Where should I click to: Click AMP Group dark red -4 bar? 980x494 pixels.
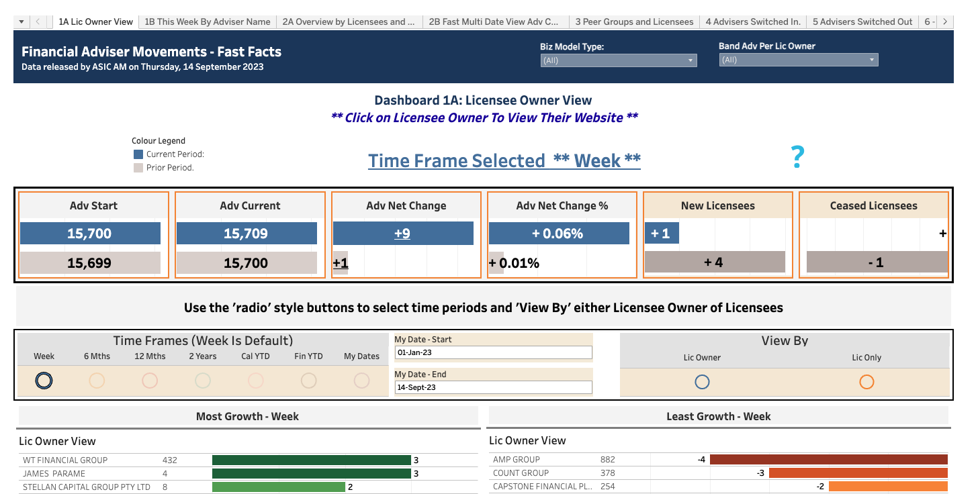pyautogui.click(x=829, y=460)
